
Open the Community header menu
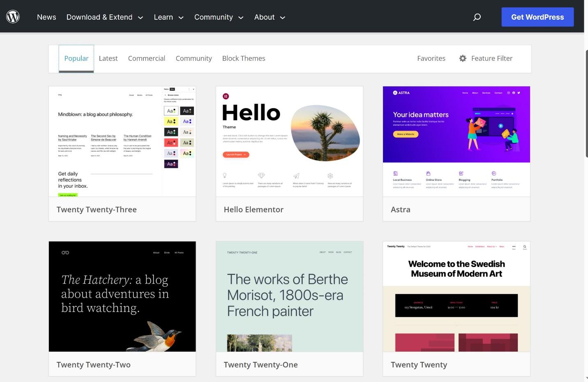point(214,17)
